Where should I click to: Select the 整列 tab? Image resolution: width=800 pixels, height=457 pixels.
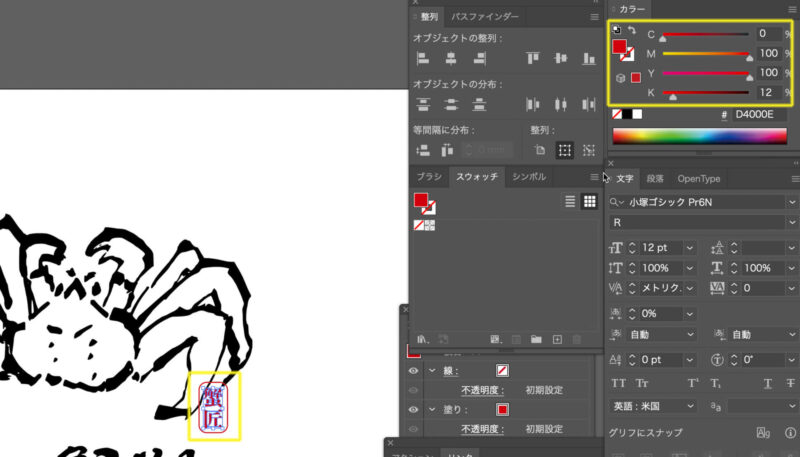(x=429, y=17)
